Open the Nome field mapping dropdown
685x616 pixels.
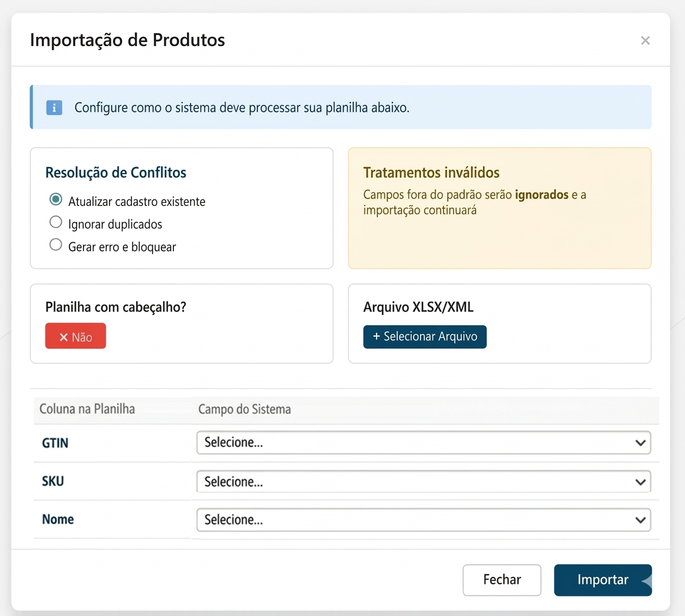[423, 520]
